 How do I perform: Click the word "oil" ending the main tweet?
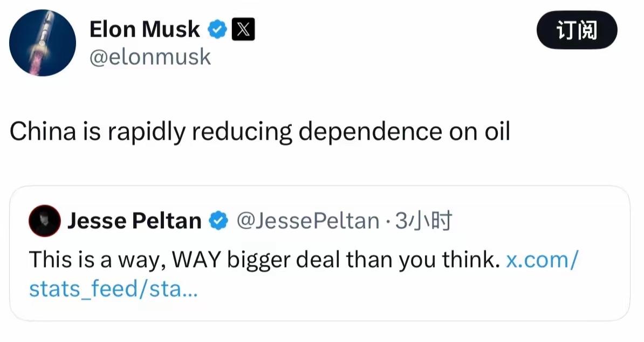pyautogui.click(x=496, y=132)
